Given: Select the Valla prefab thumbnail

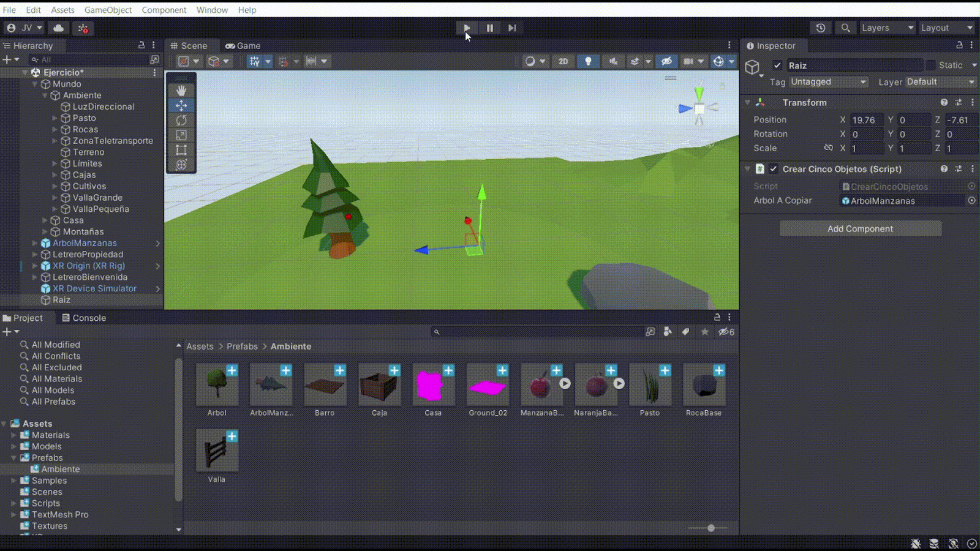Looking at the screenshot, I should pos(217,451).
